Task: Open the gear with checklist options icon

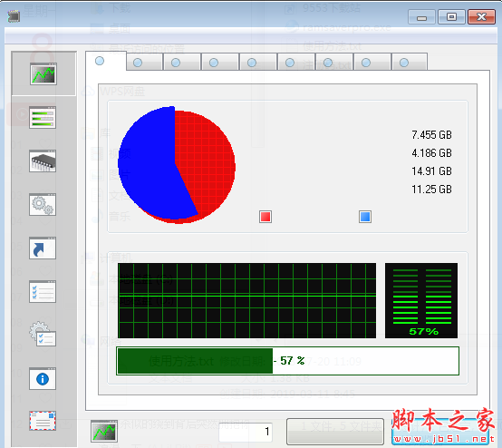Action: point(43,334)
